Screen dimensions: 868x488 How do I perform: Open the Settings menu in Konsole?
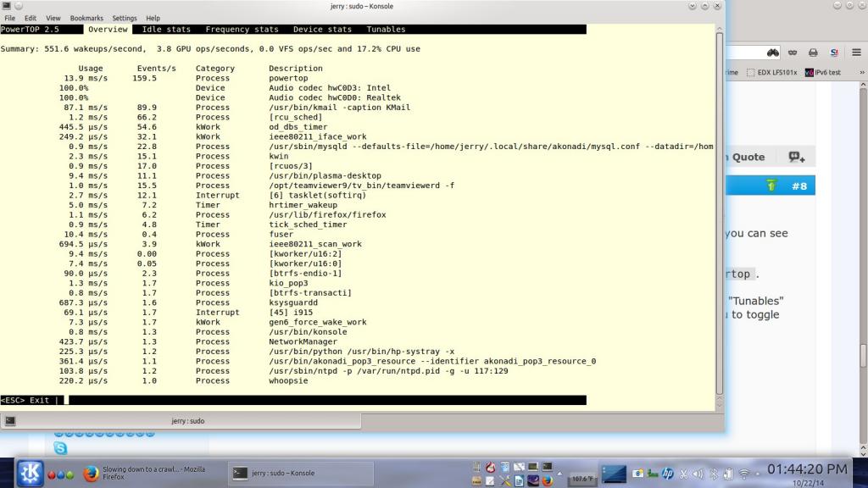[x=125, y=18]
